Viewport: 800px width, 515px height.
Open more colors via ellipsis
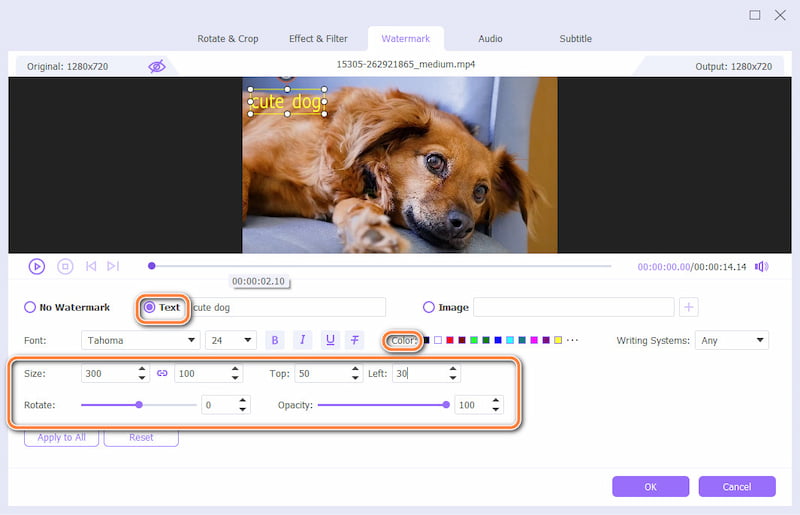pyautogui.click(x=573, y=340)
